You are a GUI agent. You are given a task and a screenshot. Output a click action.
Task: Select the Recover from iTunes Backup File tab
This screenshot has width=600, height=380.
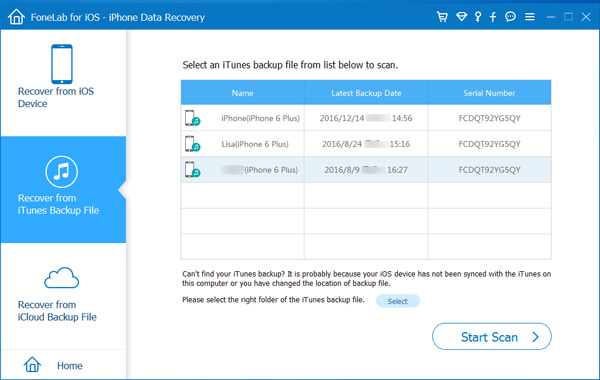click(63, 189)
